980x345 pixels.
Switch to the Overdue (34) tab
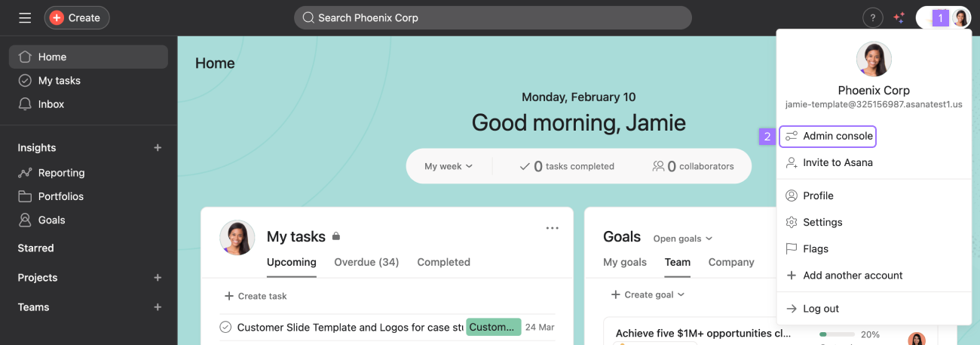366,262
